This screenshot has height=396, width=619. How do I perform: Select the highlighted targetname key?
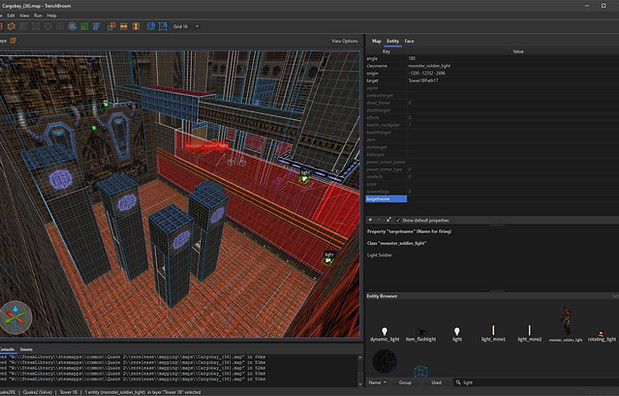[x=386, y=199]
